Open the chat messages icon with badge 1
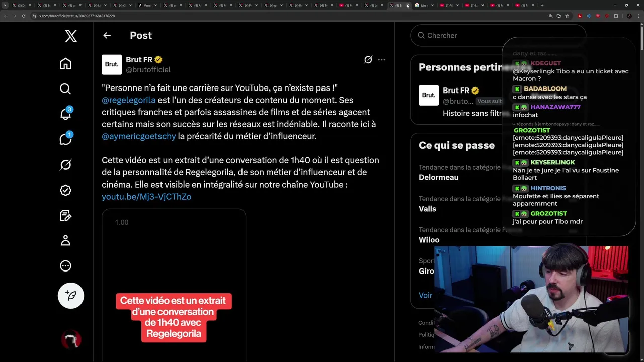This screenshot has height=362, width=644. pyautogui.click(x=65, y=139)
